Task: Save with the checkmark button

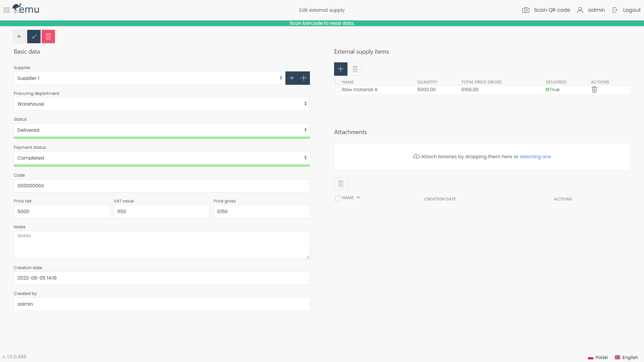Action: (x=34, y=37)
